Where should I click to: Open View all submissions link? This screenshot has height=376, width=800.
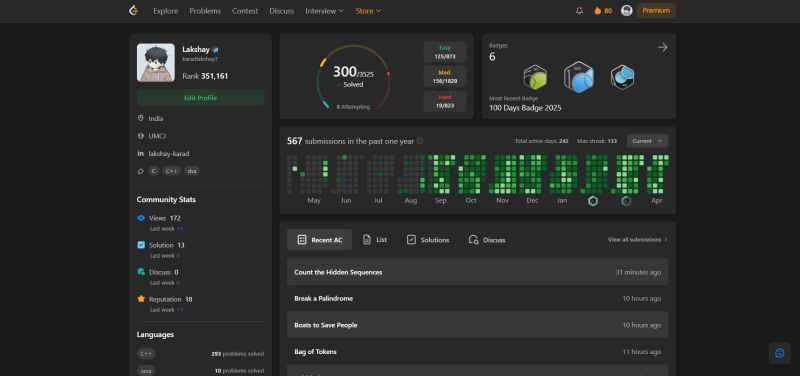638,240
